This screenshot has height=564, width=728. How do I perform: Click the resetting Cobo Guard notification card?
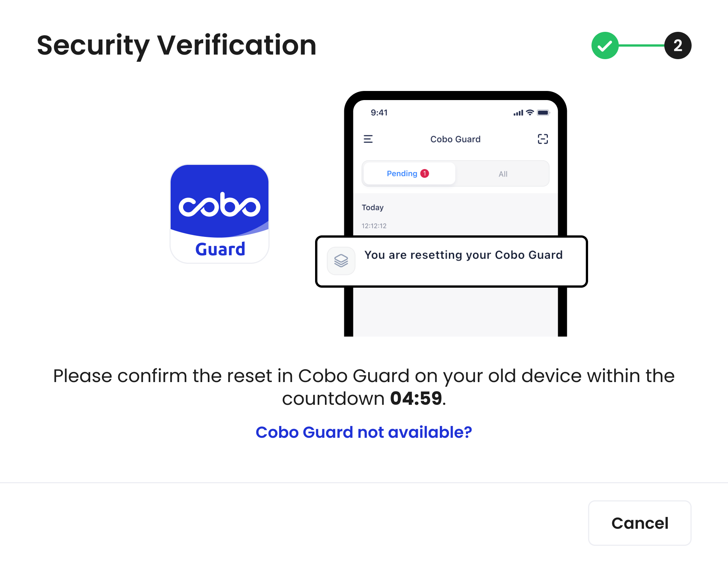(x=451, y=261)
